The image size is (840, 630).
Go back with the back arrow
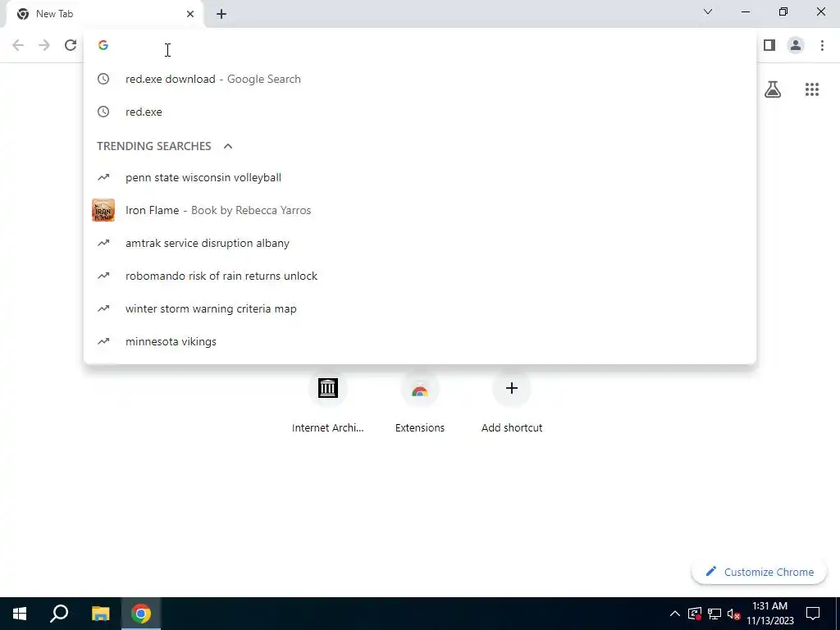18,46
